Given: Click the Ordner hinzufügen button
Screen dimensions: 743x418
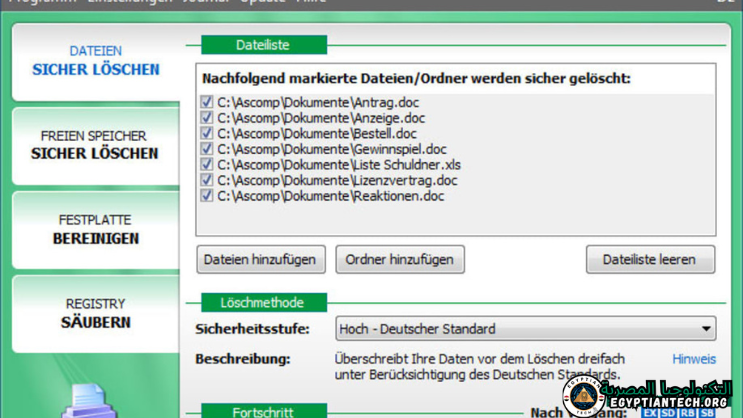Looking at the screenshot, I should coord(399,259).
